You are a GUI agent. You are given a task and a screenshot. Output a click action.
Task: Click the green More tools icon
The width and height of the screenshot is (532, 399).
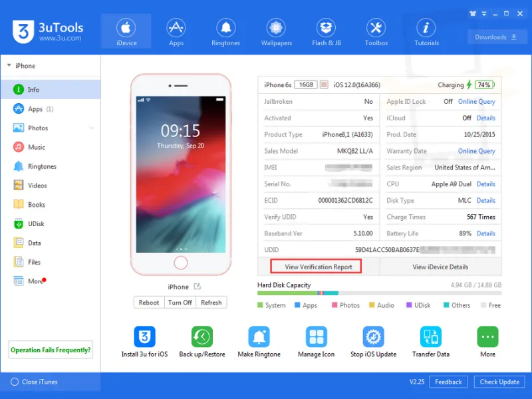click(487, 336)
